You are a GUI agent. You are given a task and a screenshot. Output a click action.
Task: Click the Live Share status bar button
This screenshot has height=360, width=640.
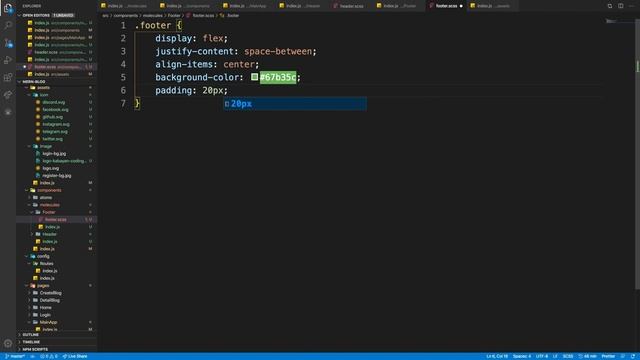coord(75,356)
